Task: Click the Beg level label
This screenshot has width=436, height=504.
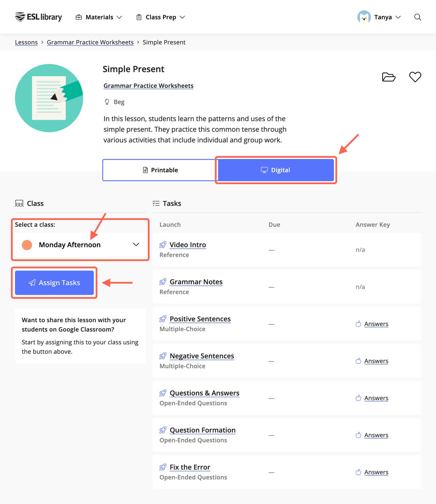Action: click(x=119, y=102)
